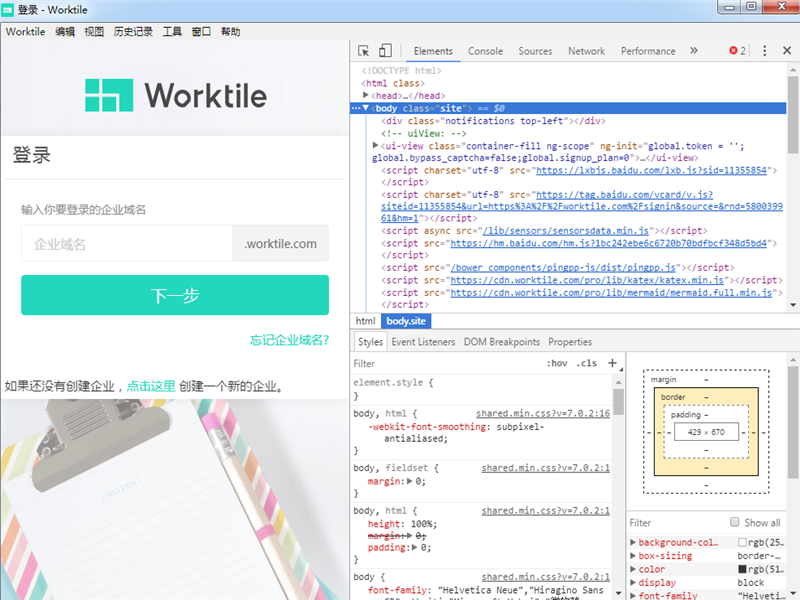The width and height of the screenshot is (800, 600).
Task: Focus the 企业域名 input field
Action: click(127, 243)
